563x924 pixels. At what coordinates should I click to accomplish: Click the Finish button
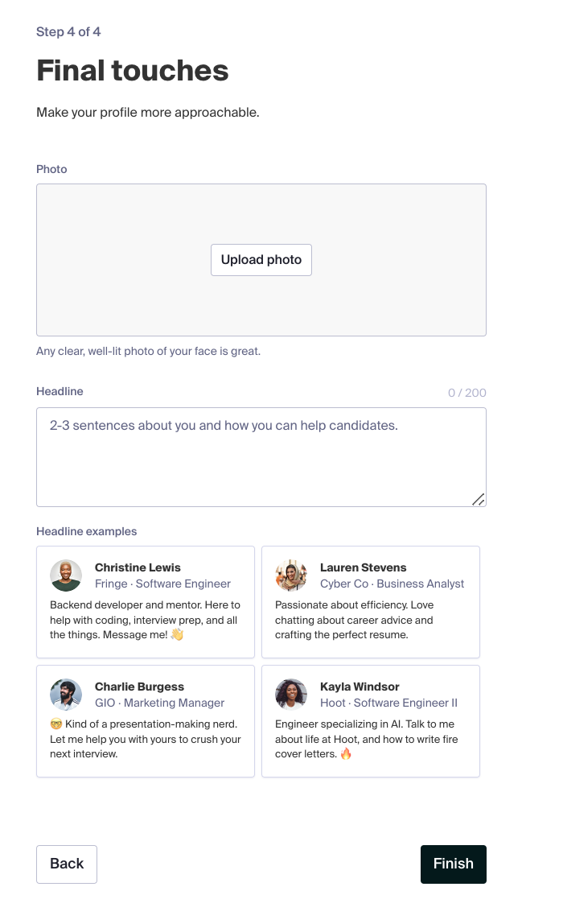coord(453,864)
